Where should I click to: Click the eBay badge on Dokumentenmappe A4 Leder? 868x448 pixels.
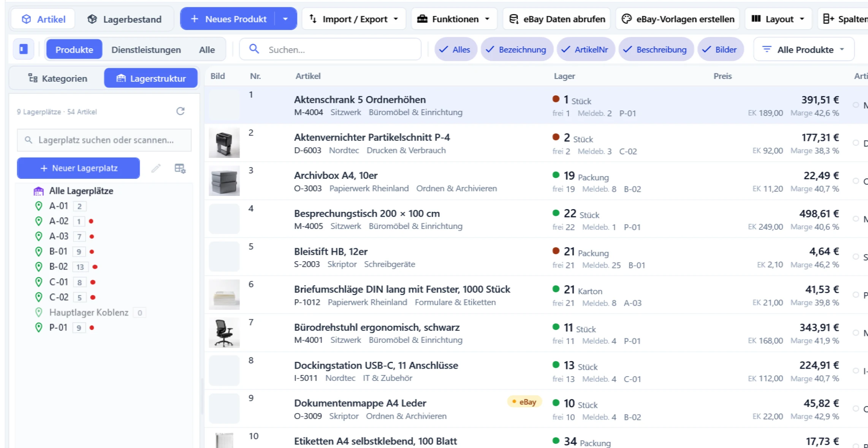524,402
